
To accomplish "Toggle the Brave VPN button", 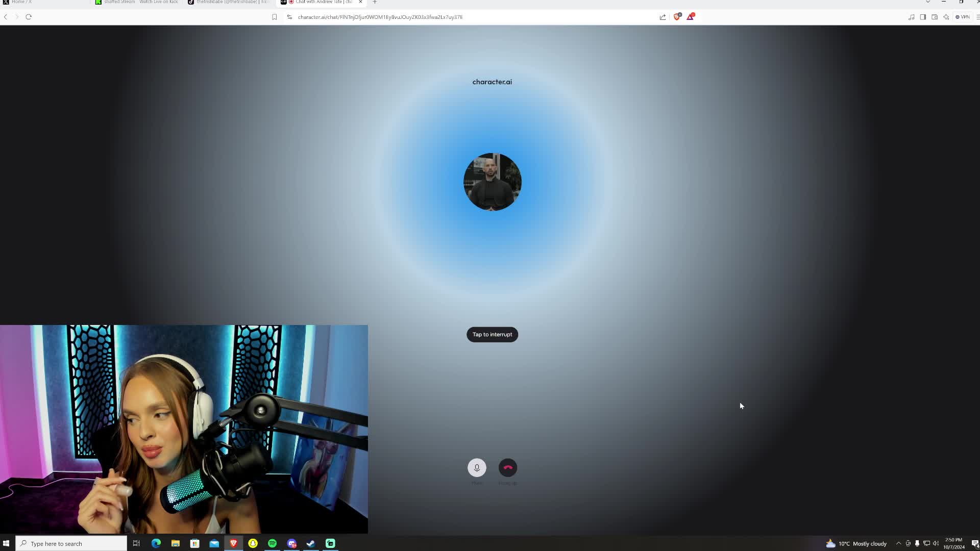I will [x=963, y=17].
